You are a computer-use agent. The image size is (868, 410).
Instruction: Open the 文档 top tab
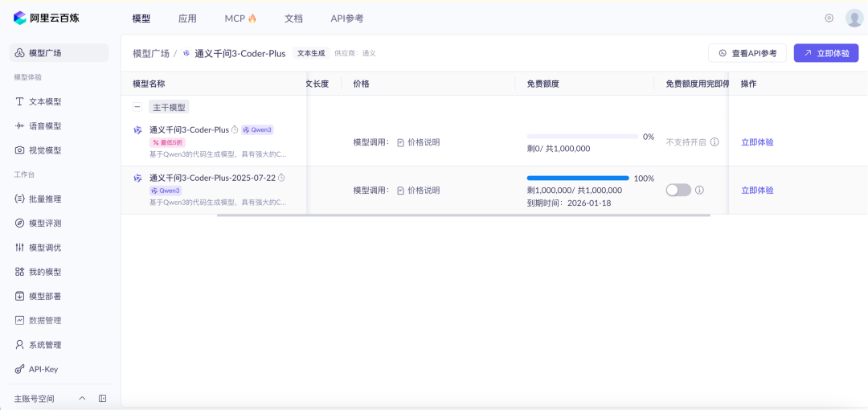click(x=294, y=18)
